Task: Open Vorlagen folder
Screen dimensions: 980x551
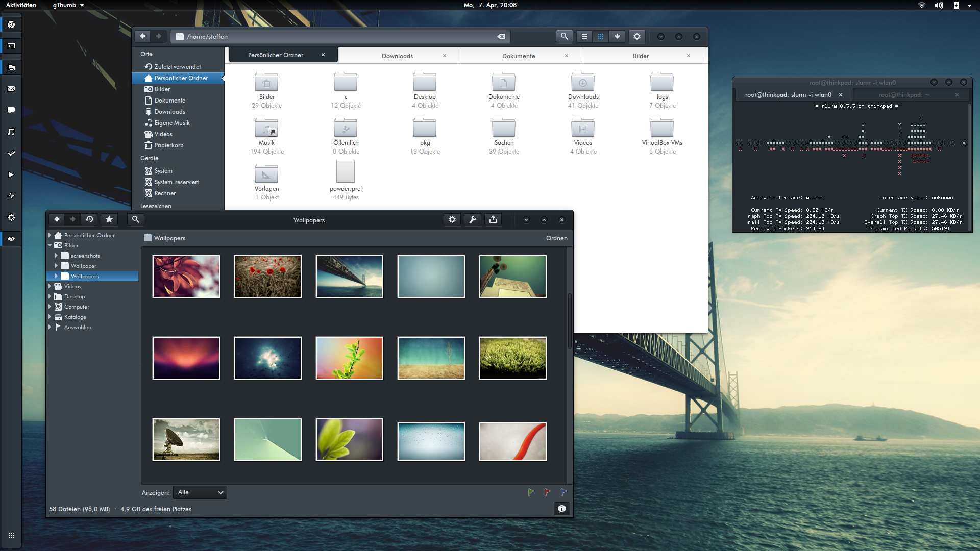Action: click(266, 182)
